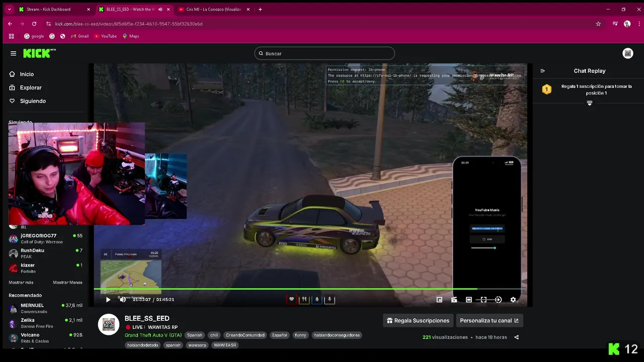The height and width of the screenshot is (362, 644).
Task: Open RushDeku channel in sidebar
Action: (x=45, y=253)
